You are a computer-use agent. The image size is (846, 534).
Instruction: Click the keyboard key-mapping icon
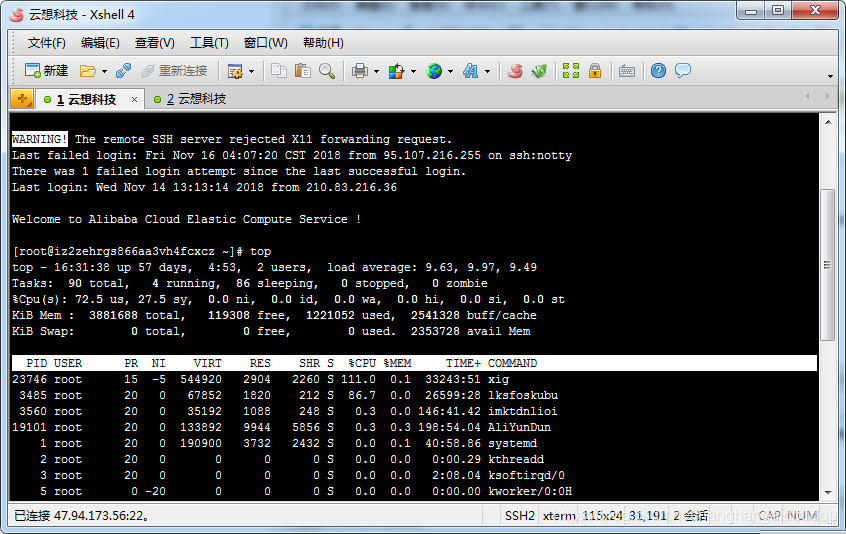(626, 71)
